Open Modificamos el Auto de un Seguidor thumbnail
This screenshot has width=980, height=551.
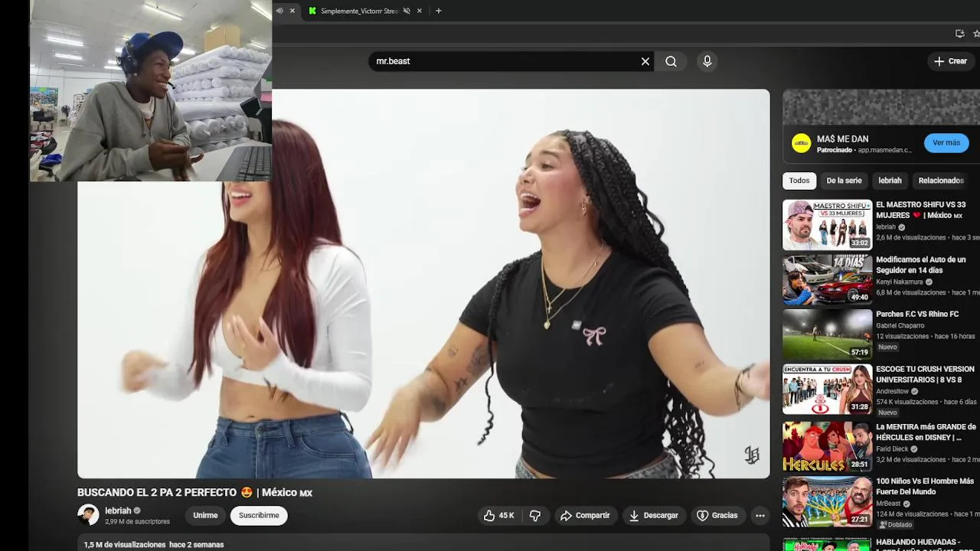[x=827, y=279]
